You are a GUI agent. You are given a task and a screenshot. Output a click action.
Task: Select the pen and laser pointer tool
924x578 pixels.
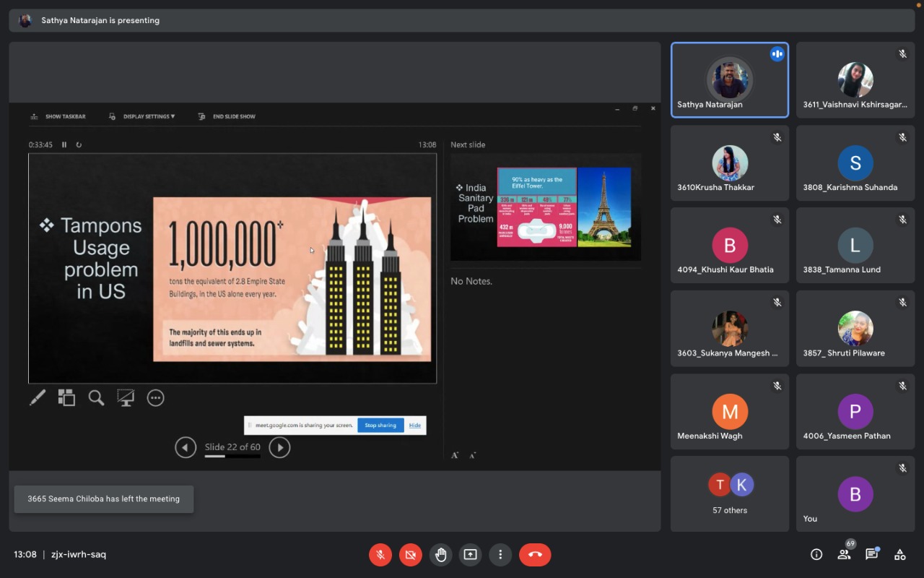[38, 398]
